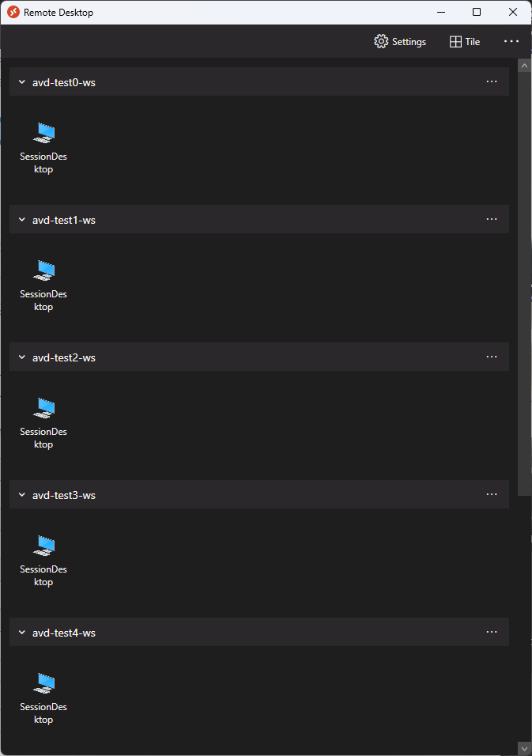Open more options for avd-test1-ws
This screenshot has height=756, width=532.
click(x=492, y=219)
